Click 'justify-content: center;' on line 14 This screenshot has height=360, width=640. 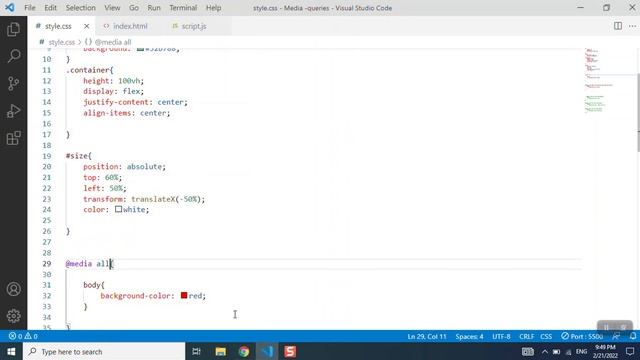click(136, 102)
